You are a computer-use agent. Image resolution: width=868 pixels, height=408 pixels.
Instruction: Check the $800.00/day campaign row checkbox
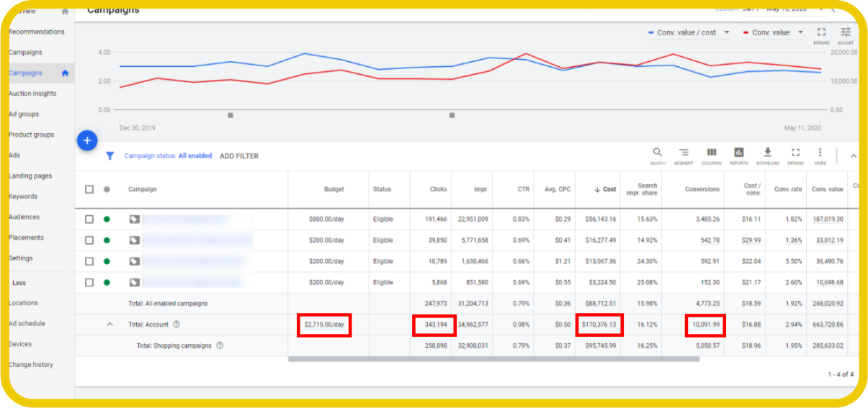tap(89, 219)
